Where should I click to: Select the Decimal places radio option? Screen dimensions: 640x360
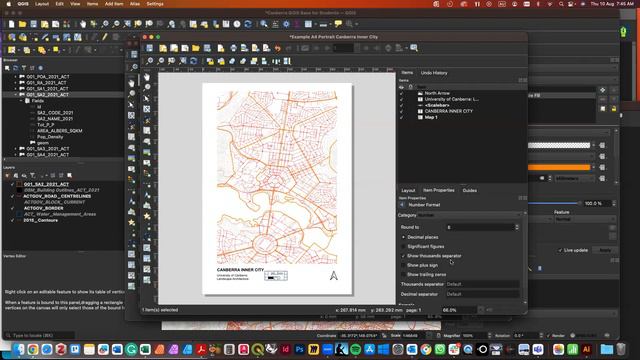point(403,237)
